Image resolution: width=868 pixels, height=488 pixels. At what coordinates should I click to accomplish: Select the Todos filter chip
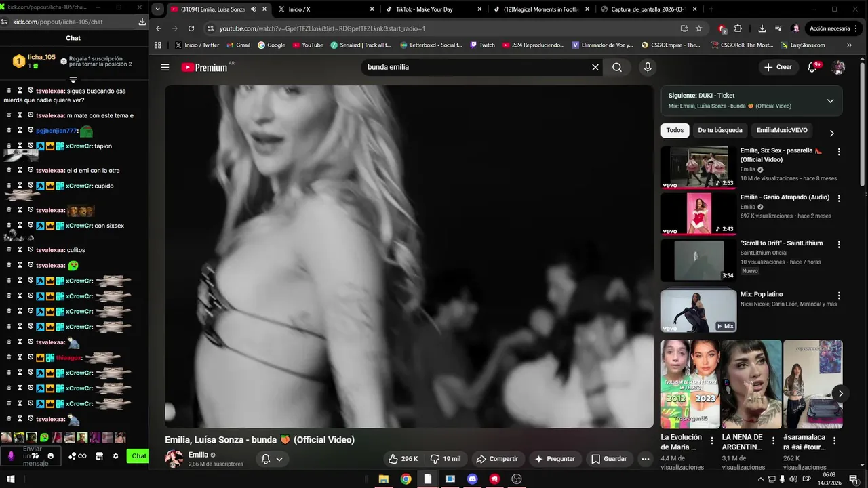[675, 130]
